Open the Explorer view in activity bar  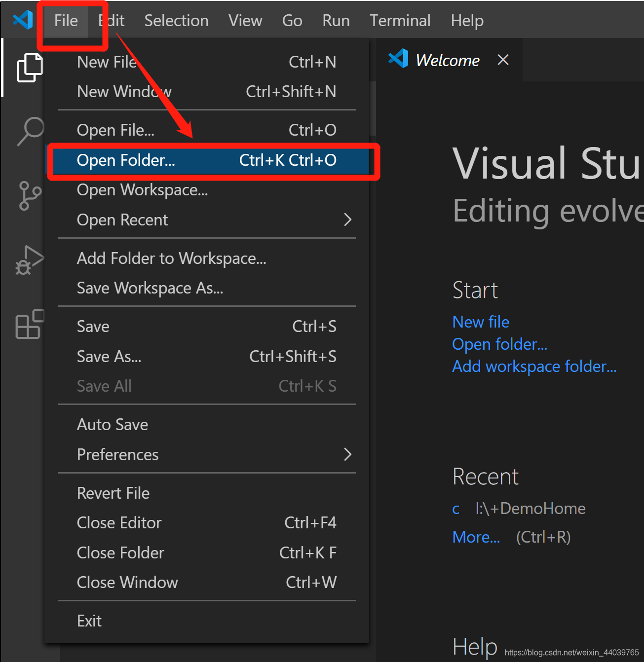pos(30,68)
